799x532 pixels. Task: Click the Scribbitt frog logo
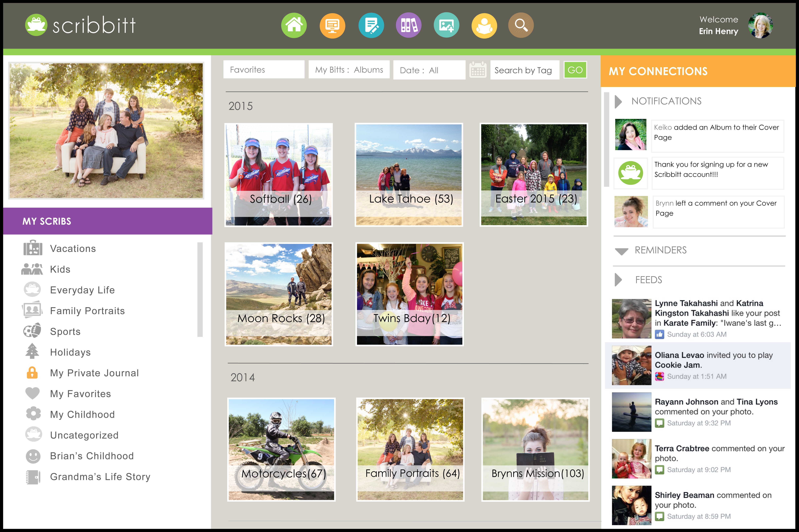[36, 25]
